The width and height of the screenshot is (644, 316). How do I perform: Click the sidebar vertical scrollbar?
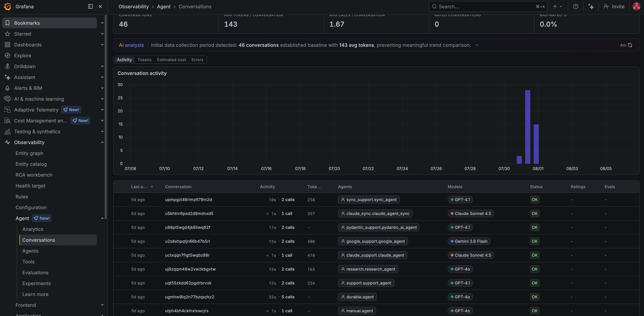[x=106, y=117]
